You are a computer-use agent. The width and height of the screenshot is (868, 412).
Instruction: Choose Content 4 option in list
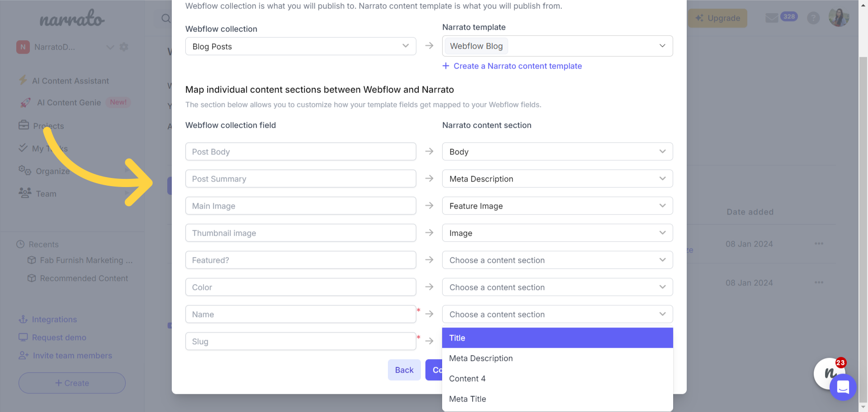pos(557,379)
